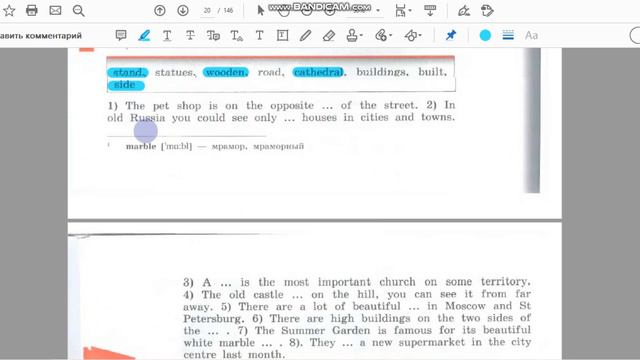Print the document using the printer icon
Viewport: 640px width, 360px height.
32,11
